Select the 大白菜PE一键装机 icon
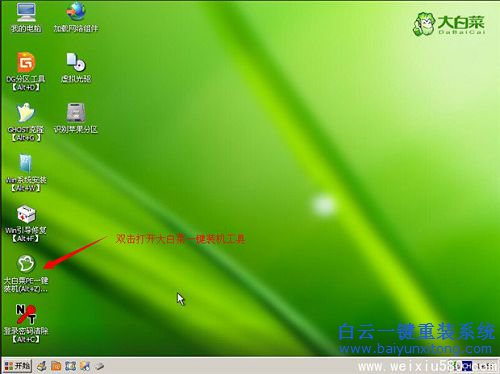This screenshot has height=374, width=500. click(x=26, y=274)
